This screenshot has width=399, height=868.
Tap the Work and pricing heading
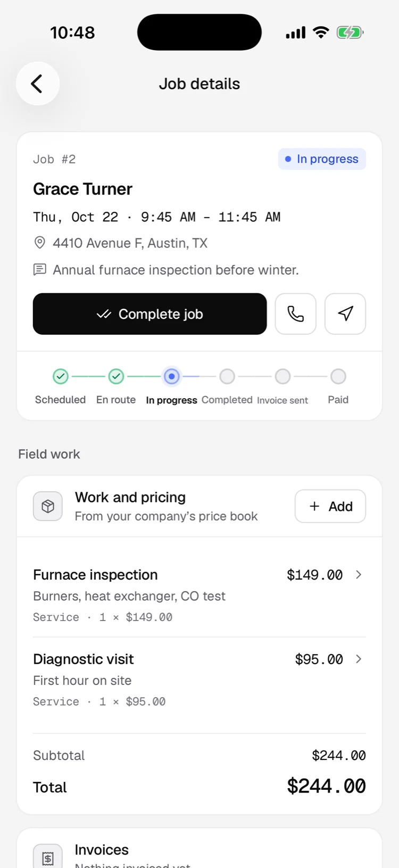(x=130, y=497)
